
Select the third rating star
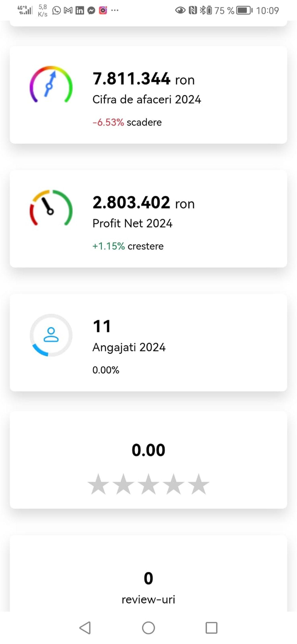click(148, 484)
